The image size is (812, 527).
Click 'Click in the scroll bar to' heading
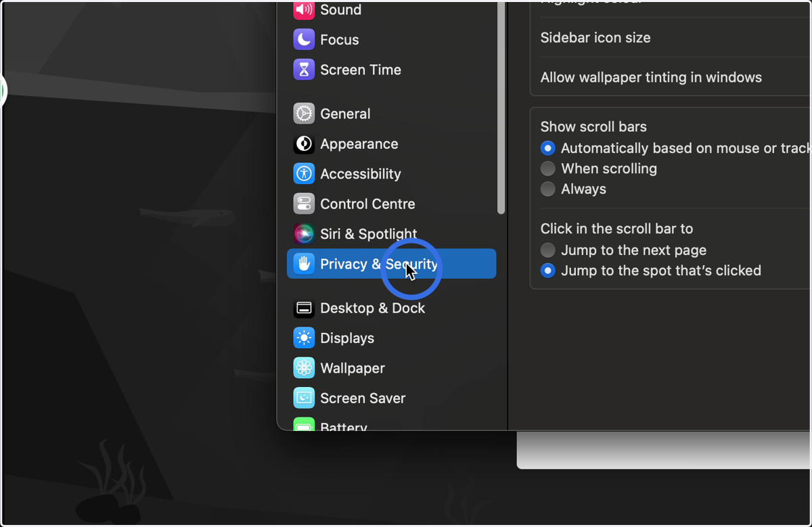616,229
